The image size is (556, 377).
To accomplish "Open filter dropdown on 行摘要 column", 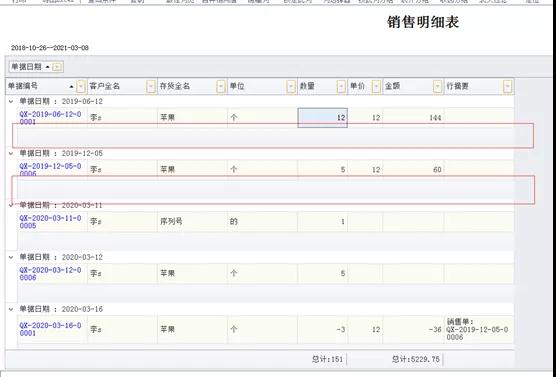I will coord(508,86).
